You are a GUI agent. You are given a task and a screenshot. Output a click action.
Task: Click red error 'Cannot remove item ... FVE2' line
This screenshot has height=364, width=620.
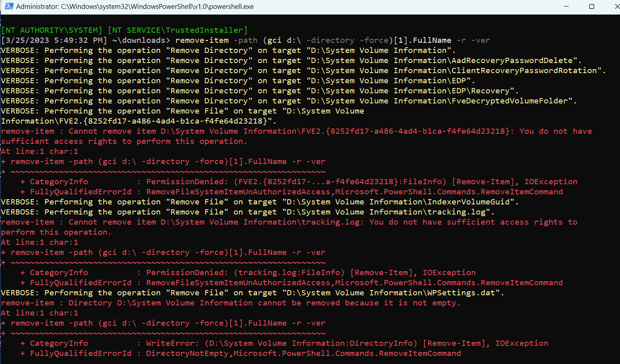(x=296, y=131)
